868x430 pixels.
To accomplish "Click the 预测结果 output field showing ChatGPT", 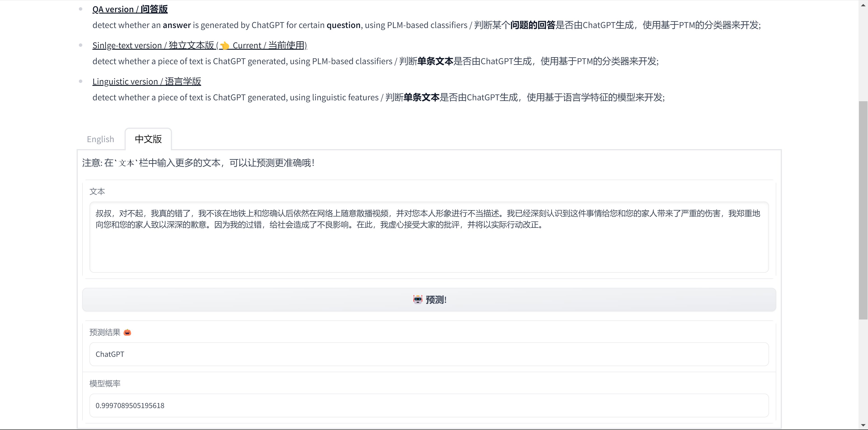I will [429, 354].
